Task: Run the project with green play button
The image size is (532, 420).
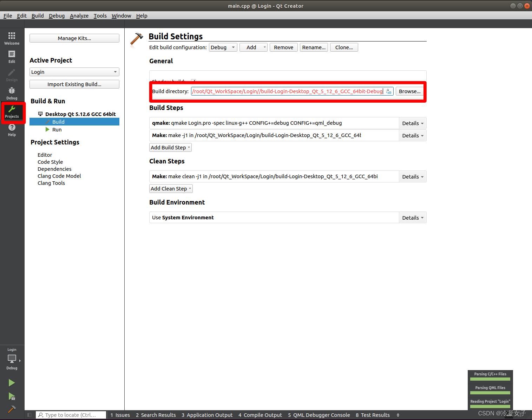Action: click(x=12, y=383)
